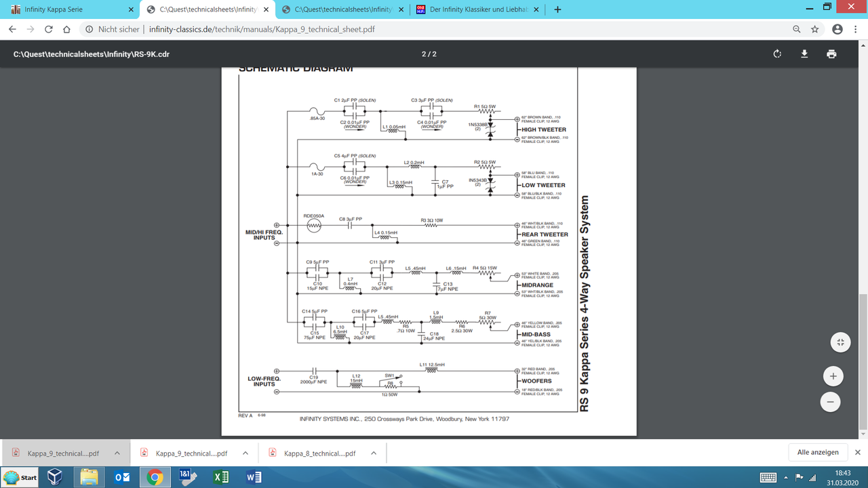
Task: Open the Kappa_8_technical download menu chevron
Action: (373, 452)
